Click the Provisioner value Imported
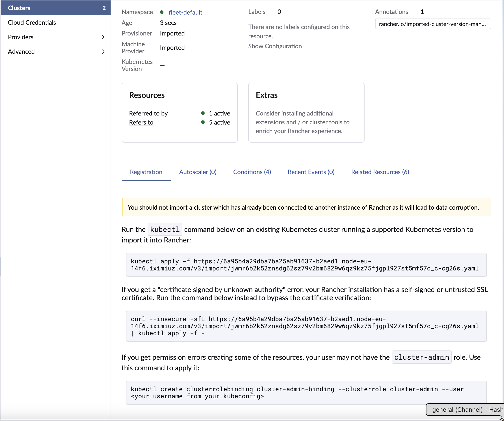This screenshot has height=421, width=504. (172, 33)
